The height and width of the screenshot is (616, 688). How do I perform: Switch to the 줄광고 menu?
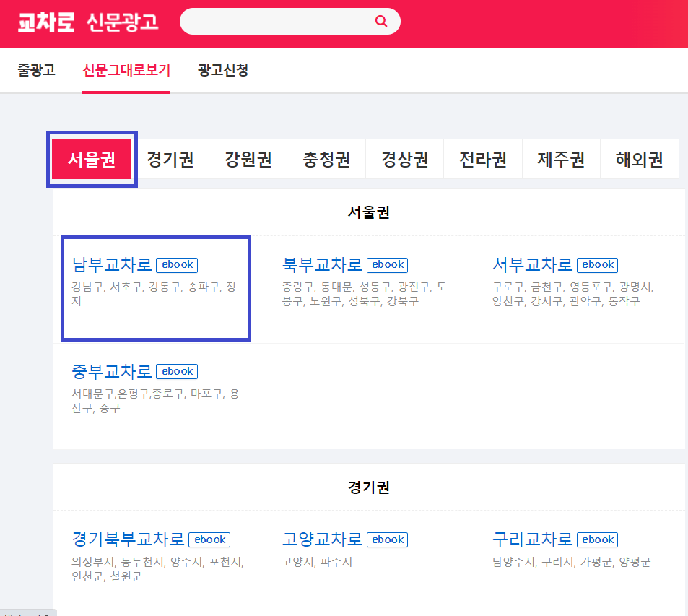[x=36, y=70]
